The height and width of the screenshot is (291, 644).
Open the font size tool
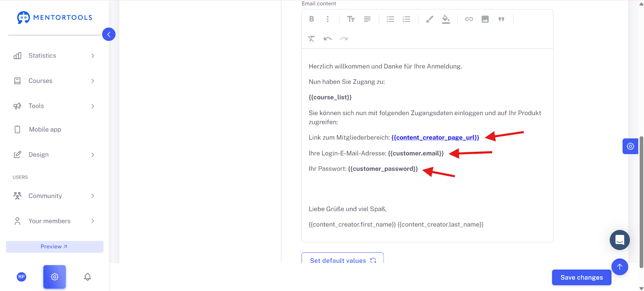351,19
